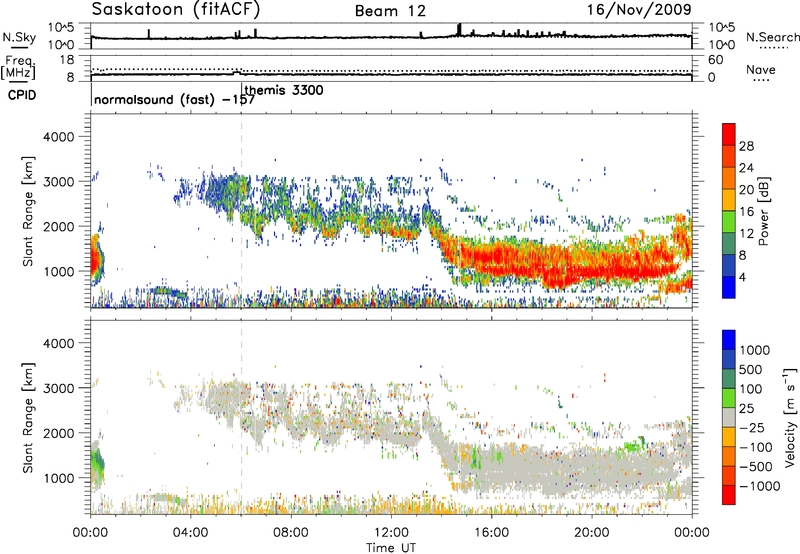Pick the gray -25 to 25 velocity swatch
This screenshot has height=554, width=800.
click(729, 418)
